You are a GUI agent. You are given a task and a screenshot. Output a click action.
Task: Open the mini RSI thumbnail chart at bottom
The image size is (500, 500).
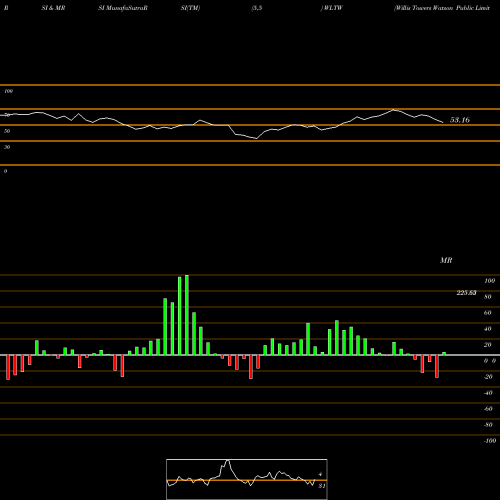(x=247, y=479)
